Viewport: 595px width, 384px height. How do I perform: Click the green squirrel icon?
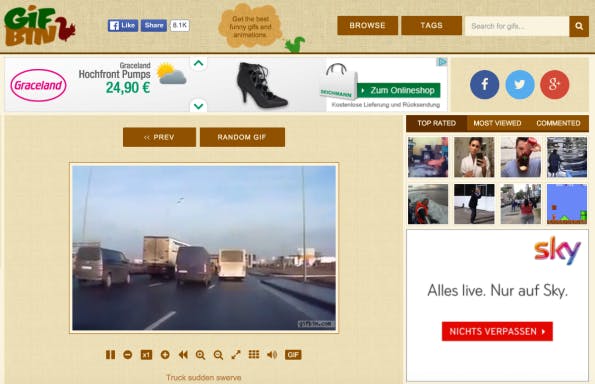click(294, 45)
